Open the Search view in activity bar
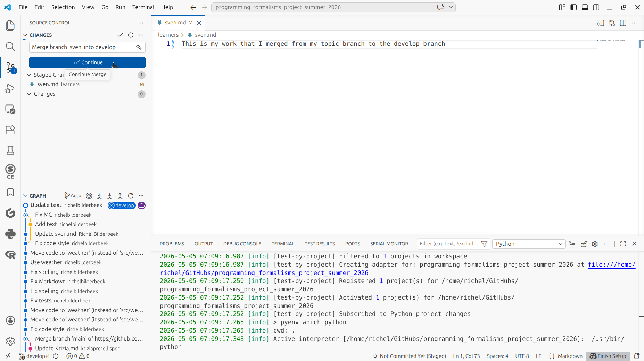Screen dimensions: 644x361 tap(10, 47)
